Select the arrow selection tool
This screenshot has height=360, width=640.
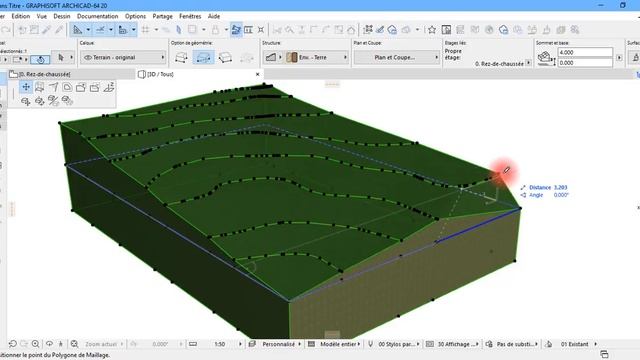(x=61, y=58)
